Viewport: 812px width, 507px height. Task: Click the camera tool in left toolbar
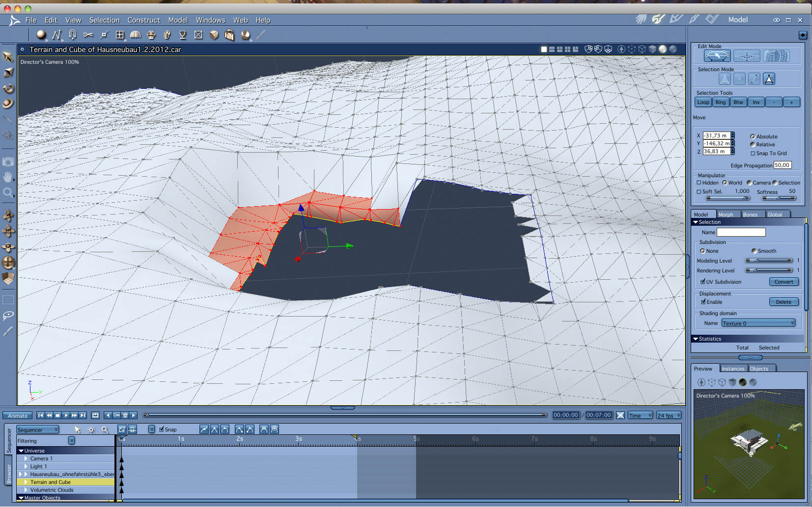[x=8, y=161]
